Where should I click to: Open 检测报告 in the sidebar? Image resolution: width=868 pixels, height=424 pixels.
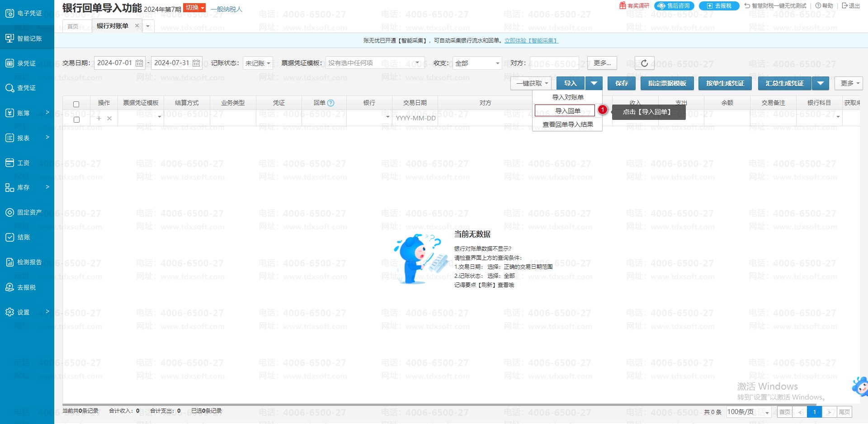tap(27, 262)
